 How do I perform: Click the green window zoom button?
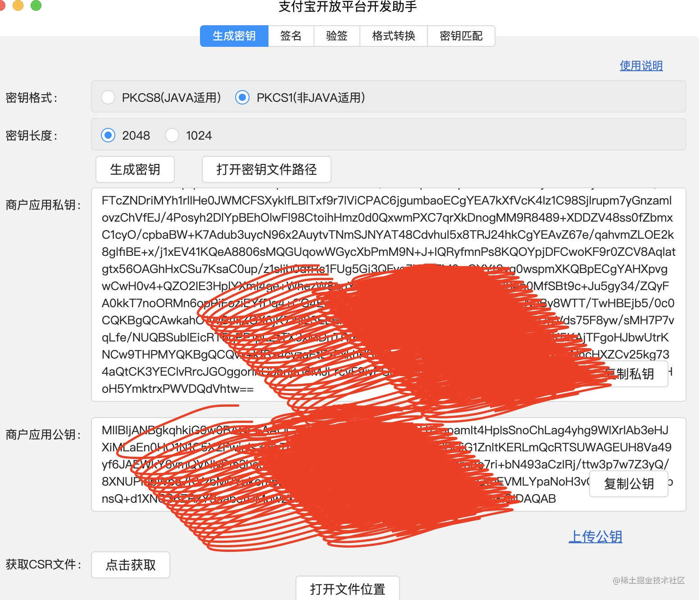36,5
